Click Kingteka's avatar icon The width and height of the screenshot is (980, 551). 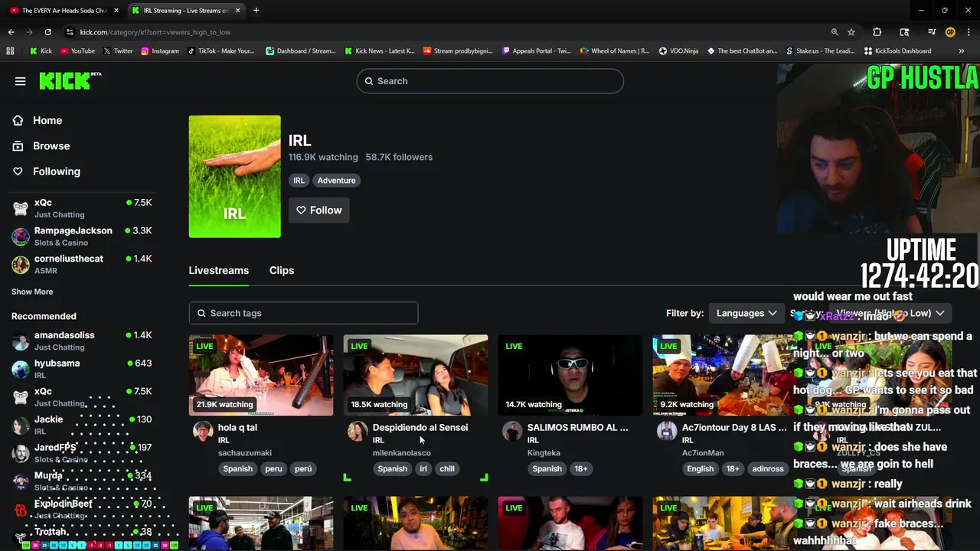[x=512, y=431]
